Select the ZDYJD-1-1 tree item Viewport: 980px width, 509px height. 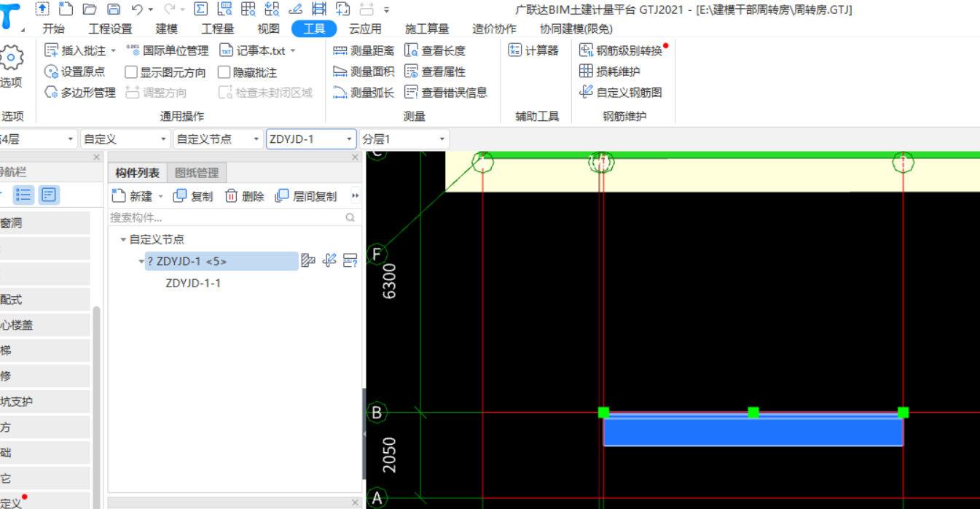coord(193,283)
